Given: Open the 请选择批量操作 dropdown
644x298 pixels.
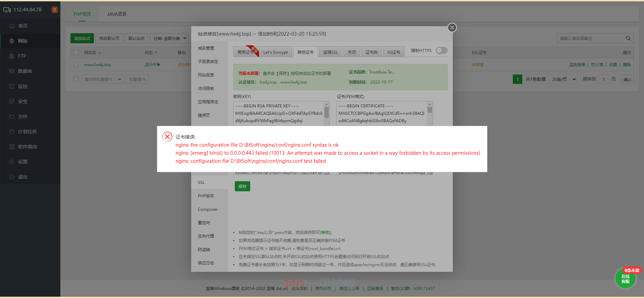Looking at the screenshot, I should (103, 79).
